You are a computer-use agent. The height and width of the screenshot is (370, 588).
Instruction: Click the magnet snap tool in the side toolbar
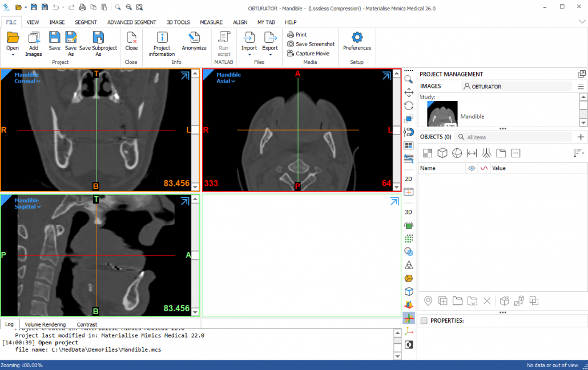point(409,132)
